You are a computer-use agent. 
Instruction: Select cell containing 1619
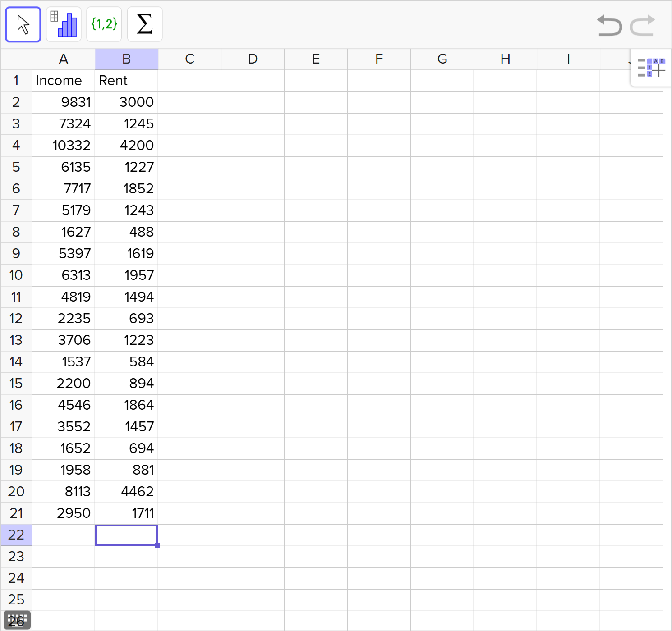click(x=127, y=254)
